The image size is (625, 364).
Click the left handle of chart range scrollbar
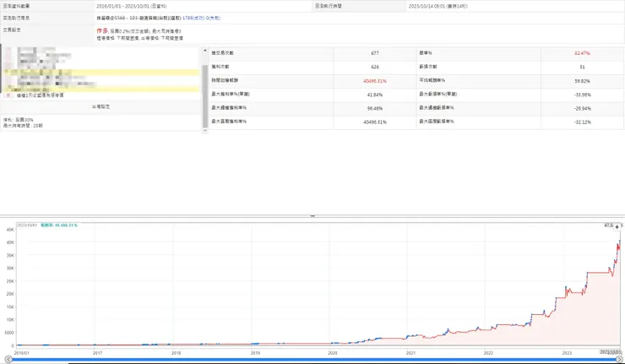point(9,361)
